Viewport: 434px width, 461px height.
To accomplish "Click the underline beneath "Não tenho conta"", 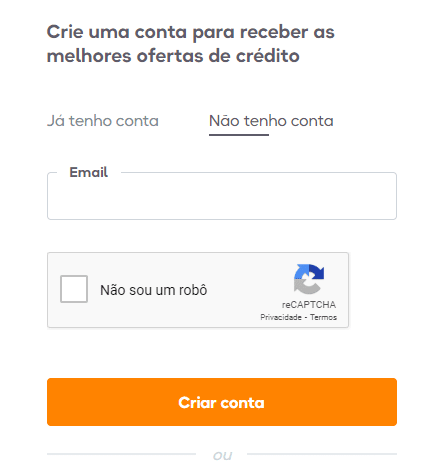I will 239,135.
